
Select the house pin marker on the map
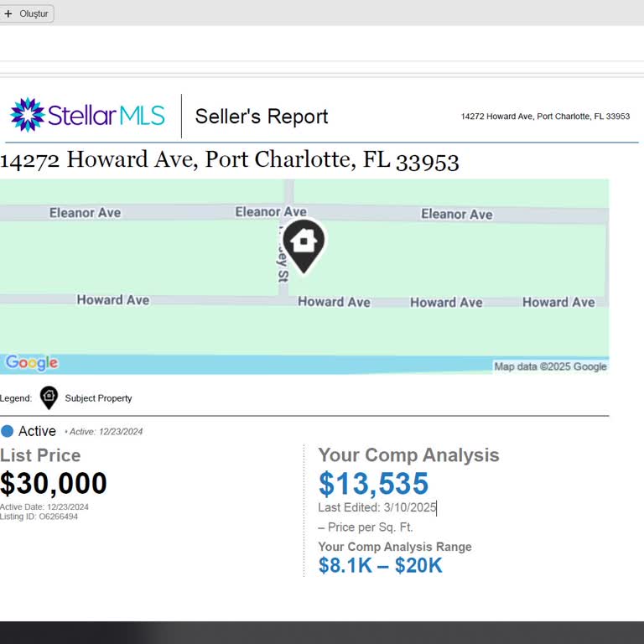(304, 242)
